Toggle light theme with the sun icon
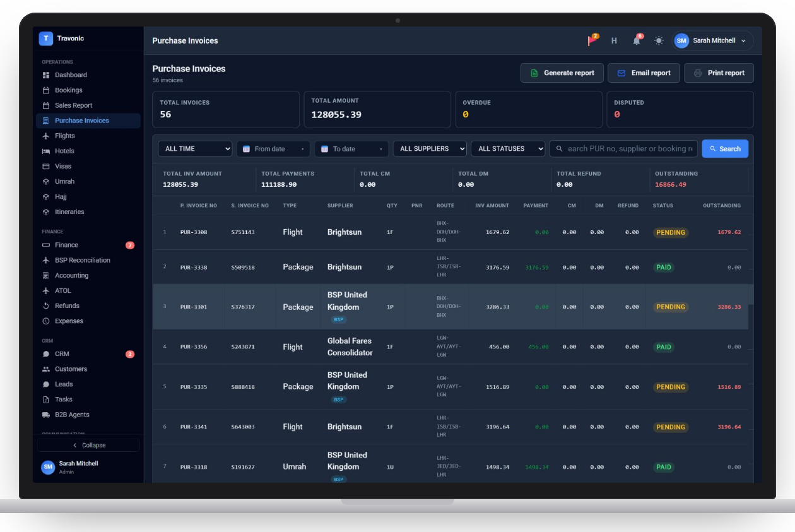 (659, 40)
